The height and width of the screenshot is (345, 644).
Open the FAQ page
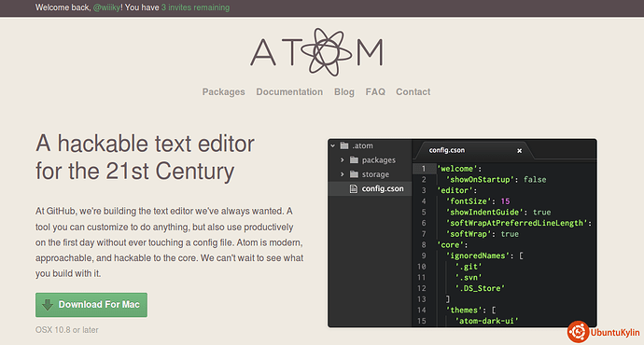[x=375, y=92]
